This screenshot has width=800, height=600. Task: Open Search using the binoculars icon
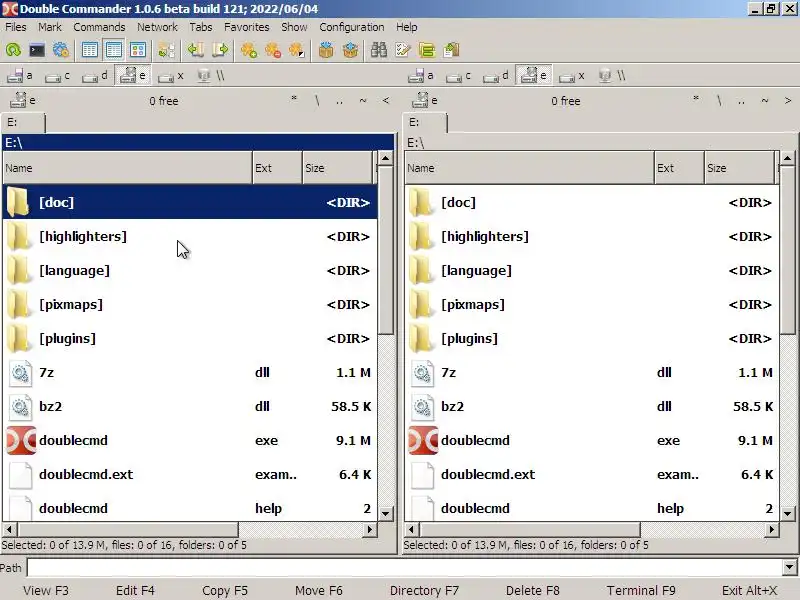coord(379,50)
